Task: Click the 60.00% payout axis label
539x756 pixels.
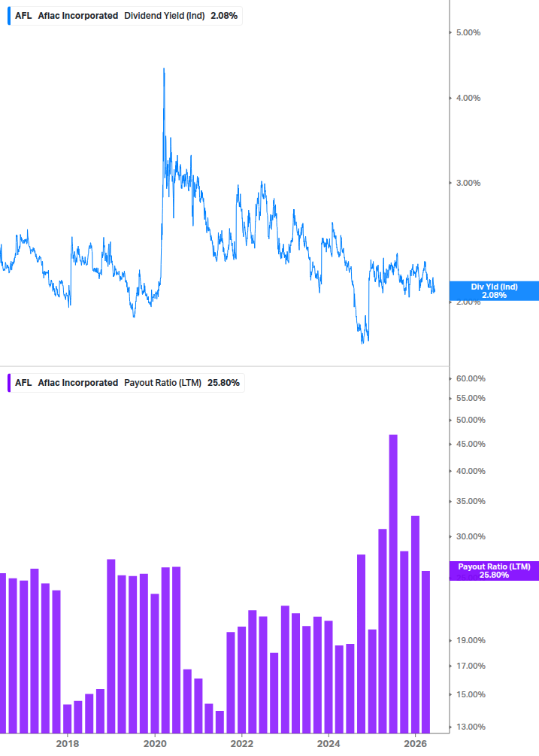Action: pyautogui.click(x=471, y=378)
